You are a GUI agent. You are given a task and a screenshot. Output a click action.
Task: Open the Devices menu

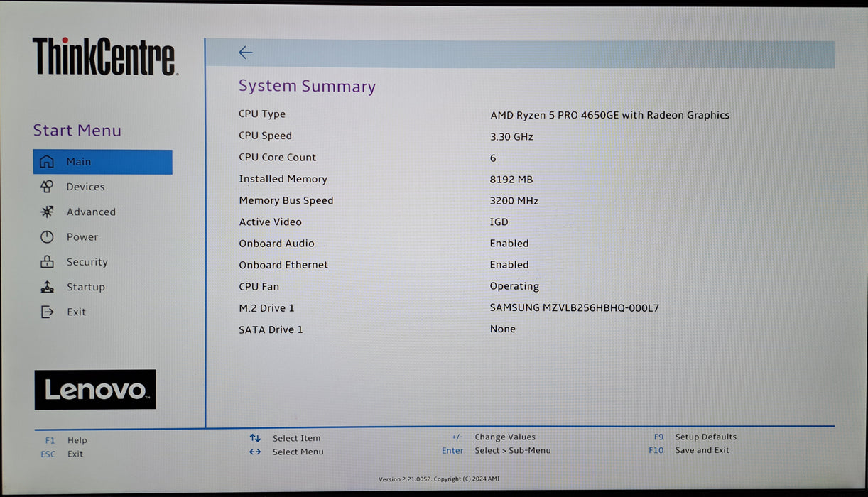[85, 187]
